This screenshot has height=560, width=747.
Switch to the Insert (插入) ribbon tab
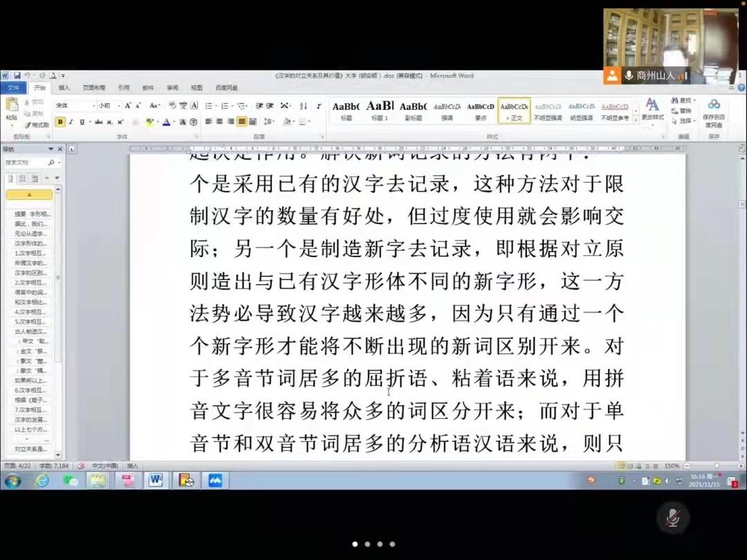[64, 88]
